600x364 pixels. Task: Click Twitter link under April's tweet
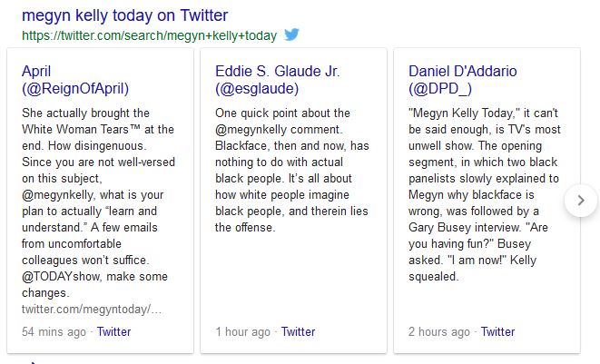point(113,331)
